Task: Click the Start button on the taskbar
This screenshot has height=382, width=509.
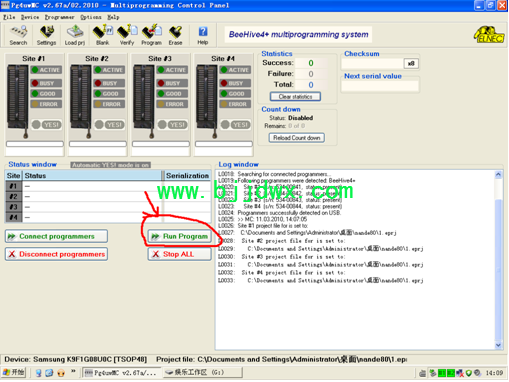Action: pyautogui.click(x=14, y=372)
